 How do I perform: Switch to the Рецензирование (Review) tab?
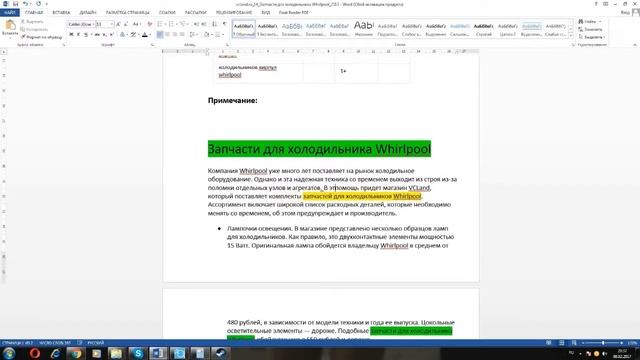pos(233,13)
